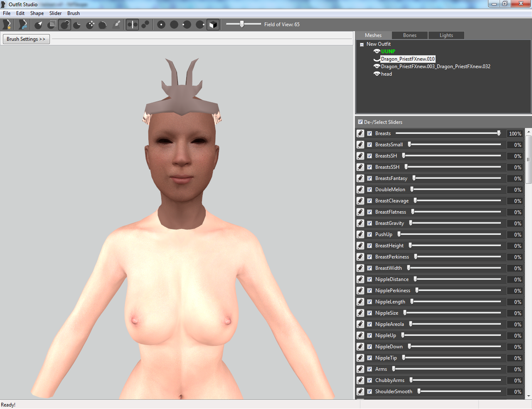
Task: Select the Inflate brush tool
Action: coord(64,25)
